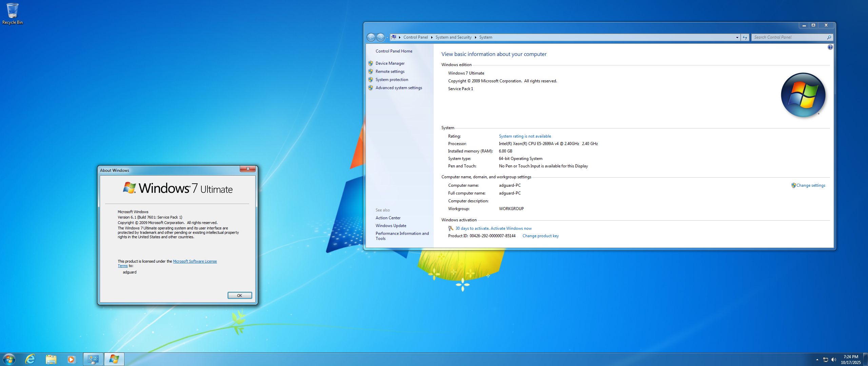Click System and Security breadcrumb
Screen dimensions: 868x366
[453, 37]
